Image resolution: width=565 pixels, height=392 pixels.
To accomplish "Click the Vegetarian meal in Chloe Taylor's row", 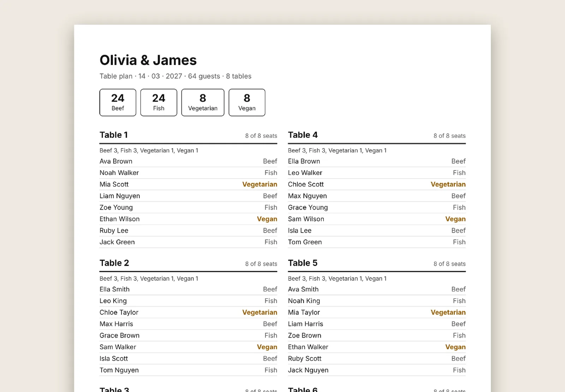I will (260, 312).
